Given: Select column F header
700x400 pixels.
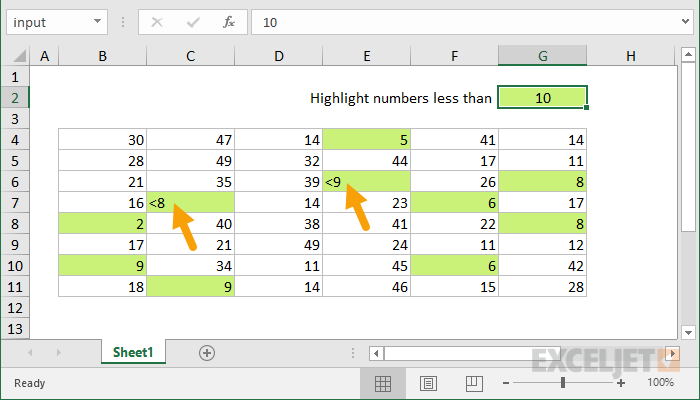Looking at the screenshot, I should click(454, 56).
